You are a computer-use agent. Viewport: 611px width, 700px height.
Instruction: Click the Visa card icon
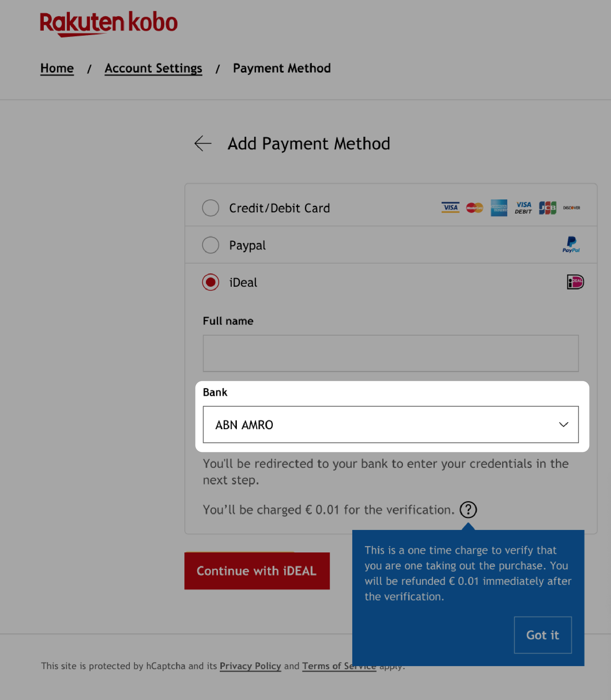coord(450,208)
